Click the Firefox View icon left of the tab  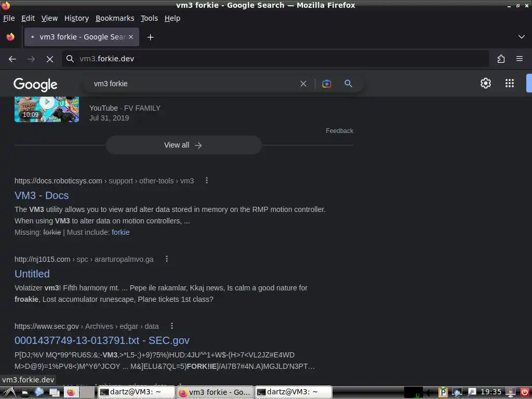click(x=10, y=37)
